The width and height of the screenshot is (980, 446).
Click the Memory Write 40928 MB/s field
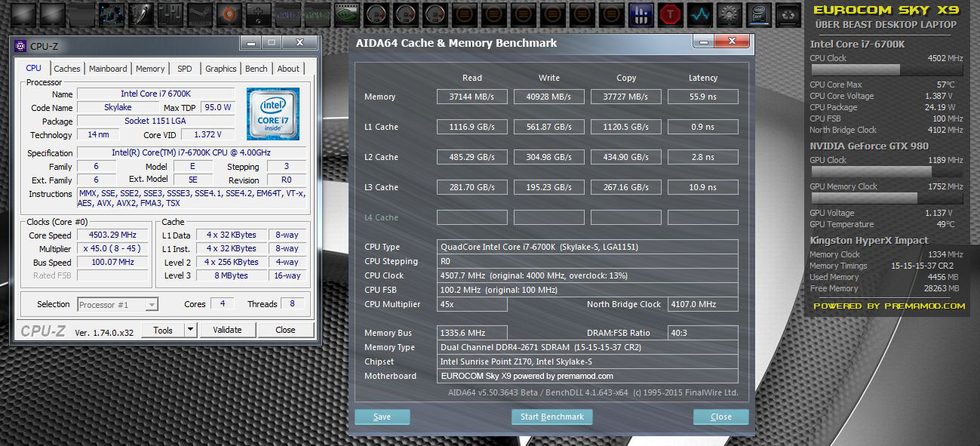549,97
